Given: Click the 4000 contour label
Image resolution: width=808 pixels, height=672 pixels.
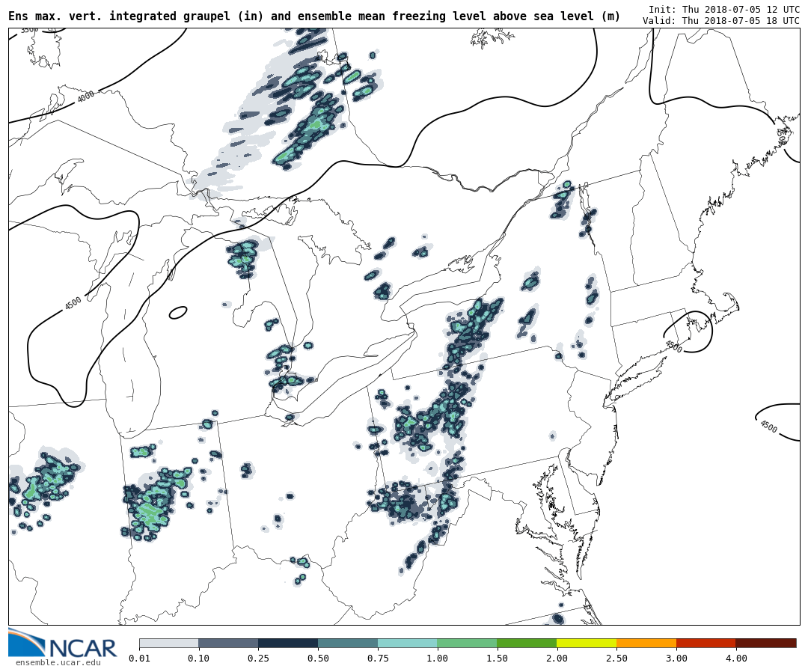Looking at the screenshot, I should coord(86,97).
